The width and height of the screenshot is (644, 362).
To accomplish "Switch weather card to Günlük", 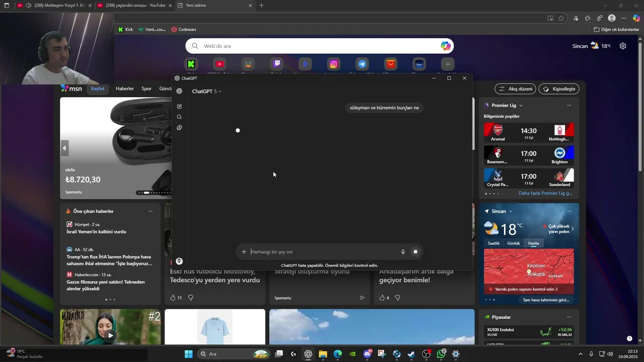I will (514, 243).
